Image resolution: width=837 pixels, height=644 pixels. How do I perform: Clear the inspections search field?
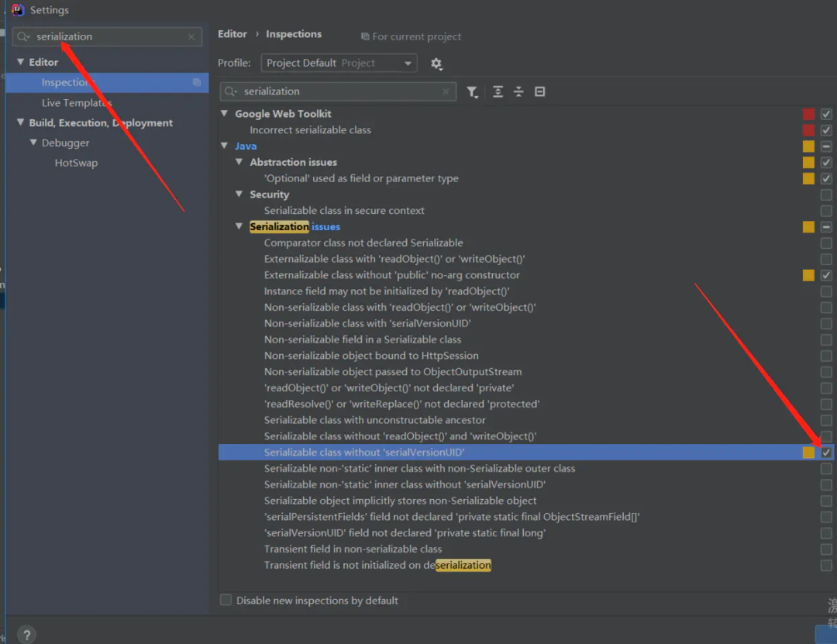(x=446, y=92)
